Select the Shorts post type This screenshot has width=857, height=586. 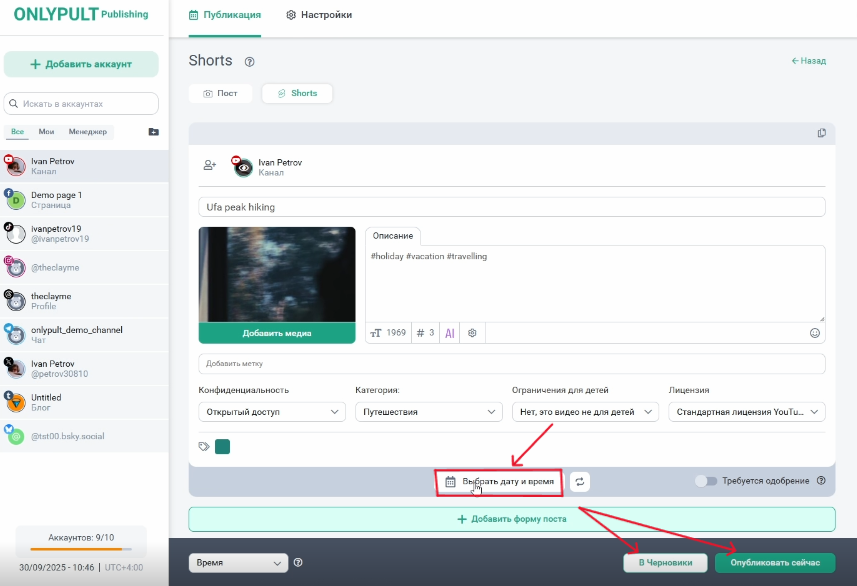coord(297,93)
